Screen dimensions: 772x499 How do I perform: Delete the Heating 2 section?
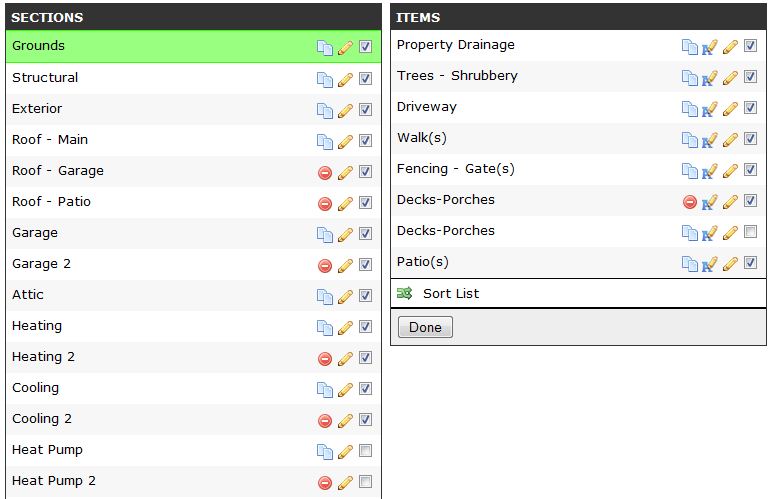(324, 359)
